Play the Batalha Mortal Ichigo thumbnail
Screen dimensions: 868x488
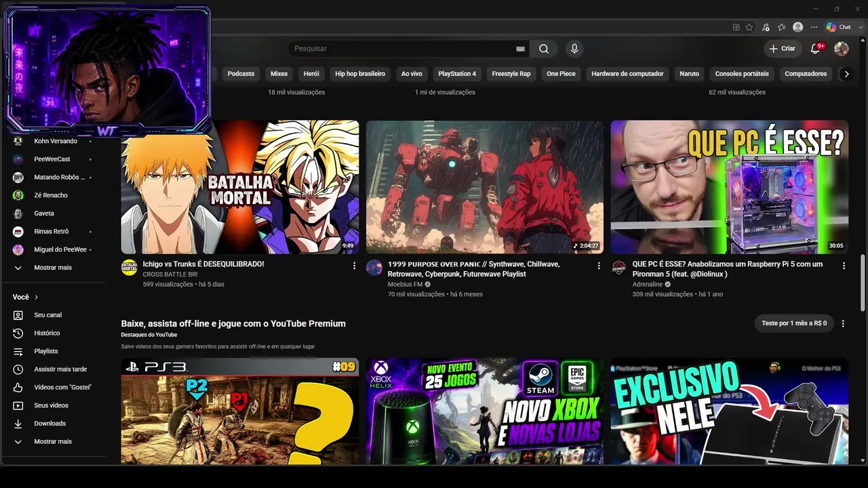[240, 187]
